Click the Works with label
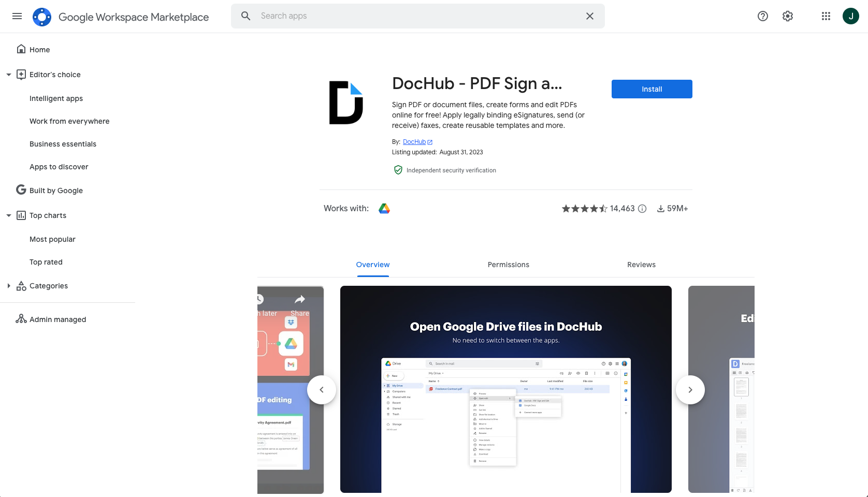The width and height of the screenshot is (868, 497). coord(346,209)
